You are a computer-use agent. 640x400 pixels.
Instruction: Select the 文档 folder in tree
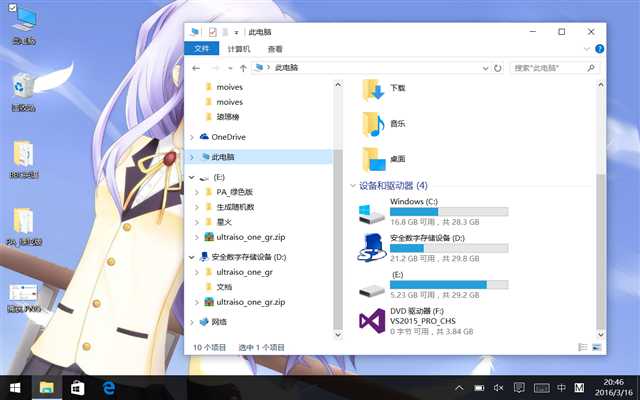coord(224,287)
